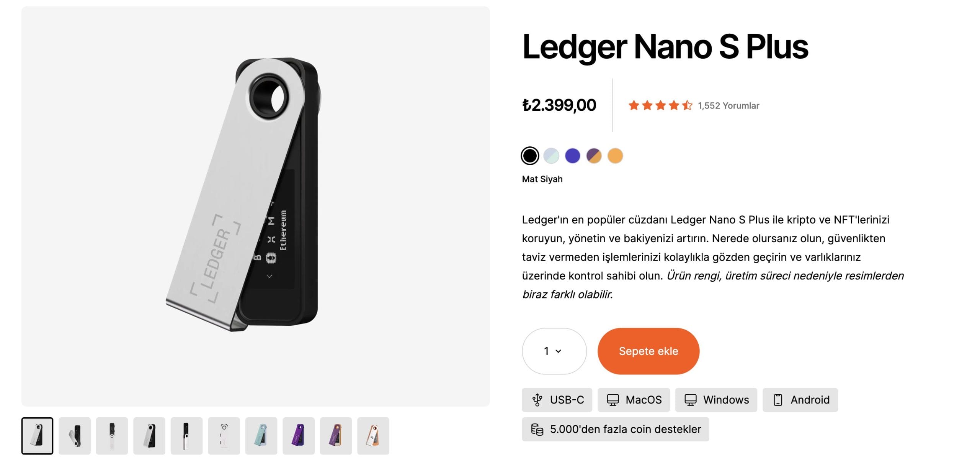
Task: Select the Windows compatibility tab
Action: pos(716,400)
